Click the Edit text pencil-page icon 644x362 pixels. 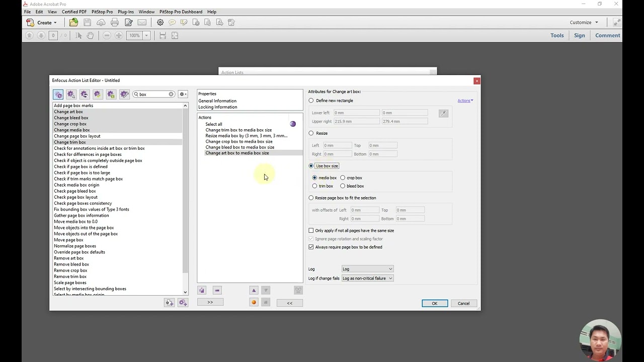click(129, 22)
